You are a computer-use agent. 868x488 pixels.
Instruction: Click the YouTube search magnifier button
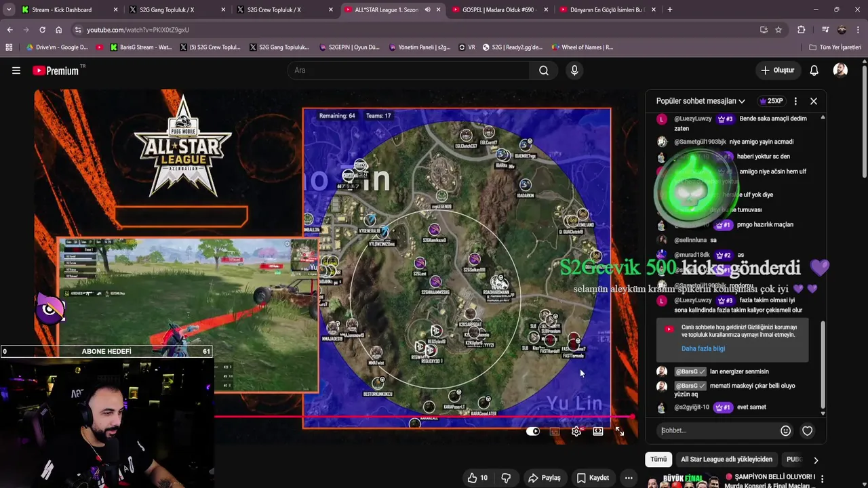tap(544, 70)
